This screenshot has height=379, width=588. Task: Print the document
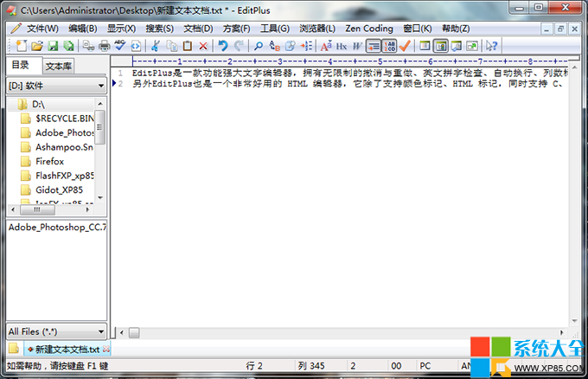(105, 46)
